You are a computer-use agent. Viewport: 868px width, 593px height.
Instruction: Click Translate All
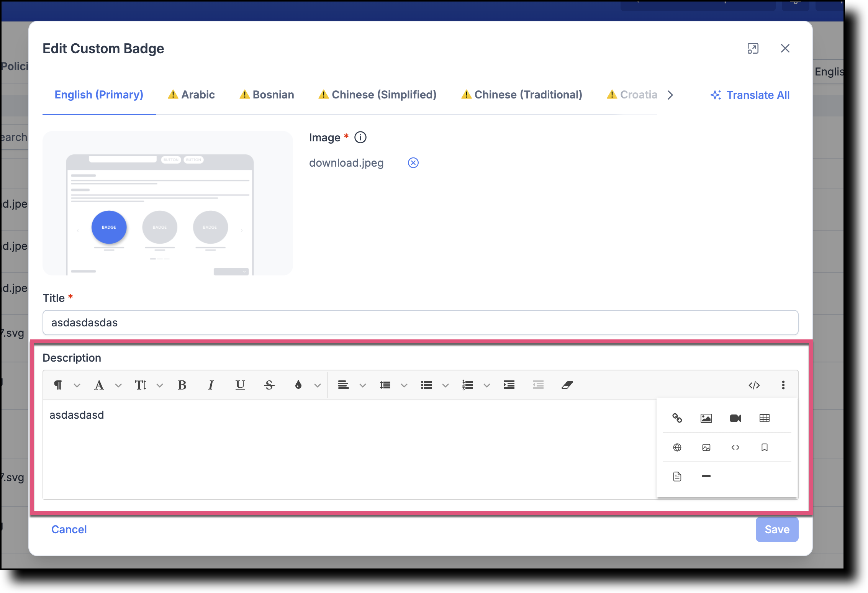pyautogui.click(x=750, y=95)
